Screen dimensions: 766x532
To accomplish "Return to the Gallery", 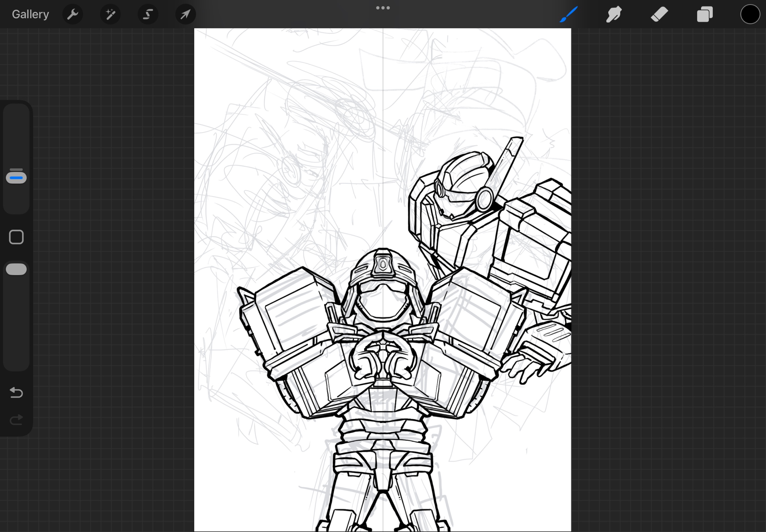I will [x=30, y=15].
